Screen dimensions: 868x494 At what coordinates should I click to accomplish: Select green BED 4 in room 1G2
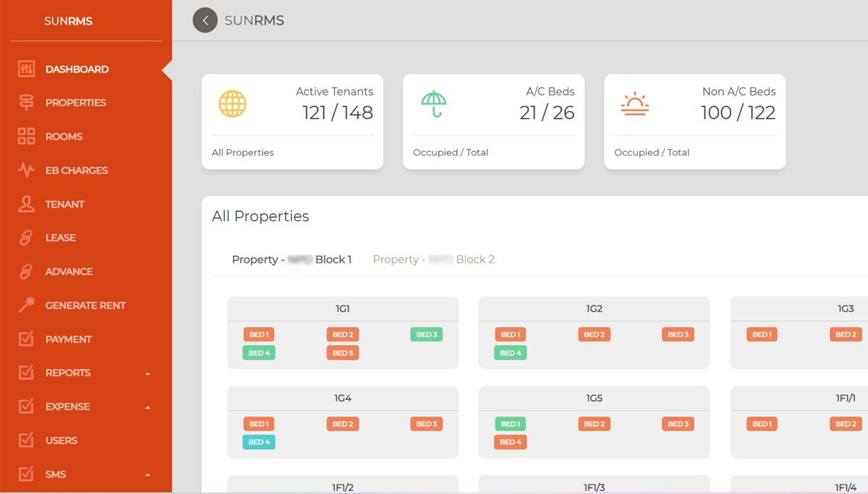point(511,352)
